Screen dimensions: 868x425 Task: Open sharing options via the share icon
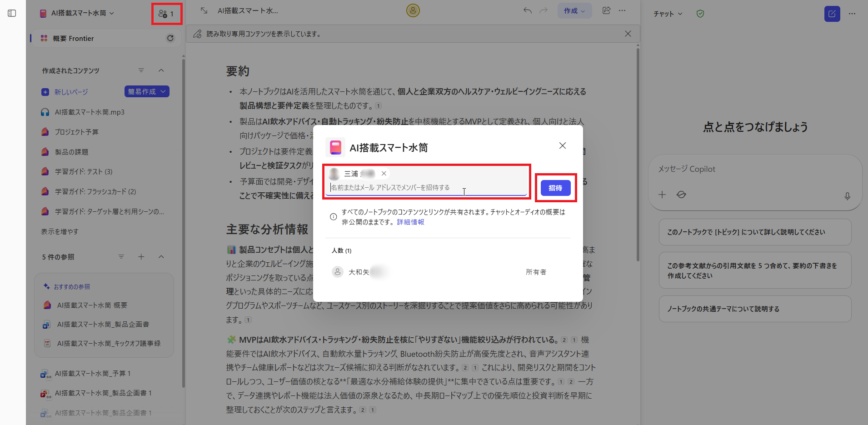point(607,10)
